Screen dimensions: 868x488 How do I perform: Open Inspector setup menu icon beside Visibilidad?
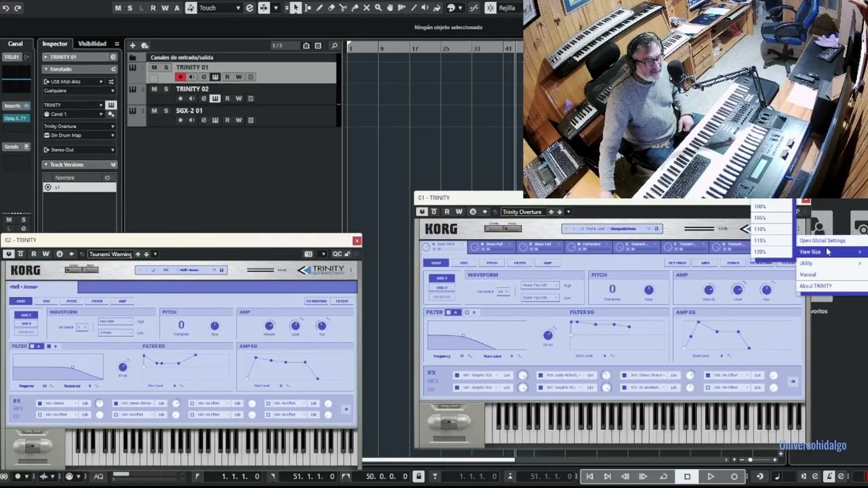[x=117, y=44]
